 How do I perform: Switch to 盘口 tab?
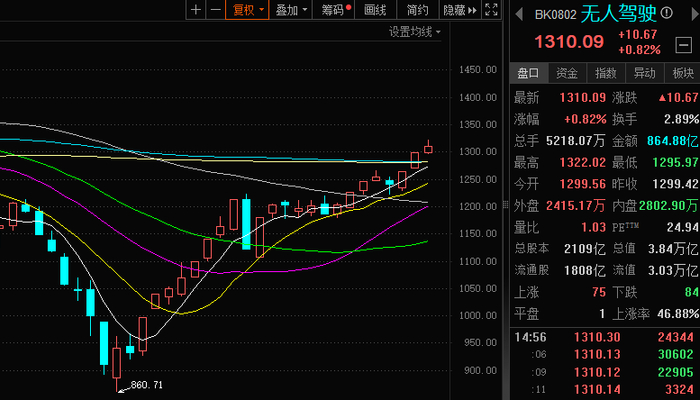pos(529,73)
